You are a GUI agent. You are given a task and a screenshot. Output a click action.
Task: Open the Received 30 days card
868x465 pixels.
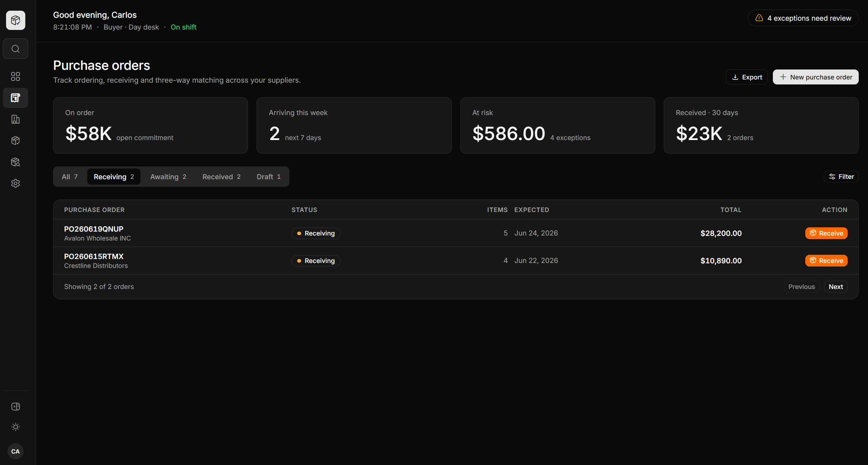(761, 125)
